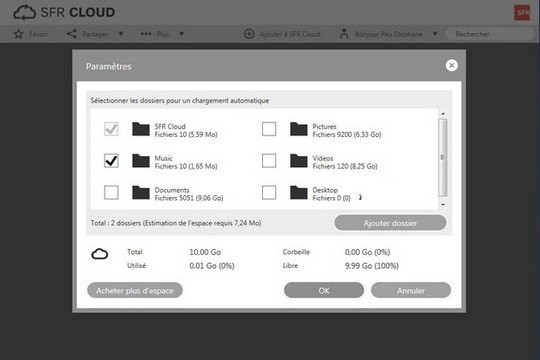Viewport: 540px width, 360px height.
Task: Click the 9,99 Go (100%) free value
Action: (372, 266)
